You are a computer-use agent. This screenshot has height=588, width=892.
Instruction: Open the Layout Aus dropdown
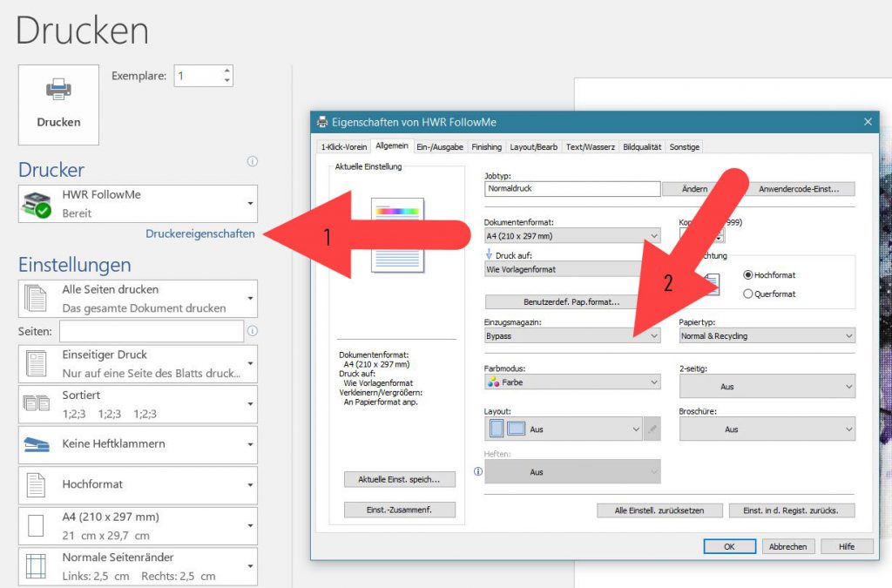[x=564, y=429]
